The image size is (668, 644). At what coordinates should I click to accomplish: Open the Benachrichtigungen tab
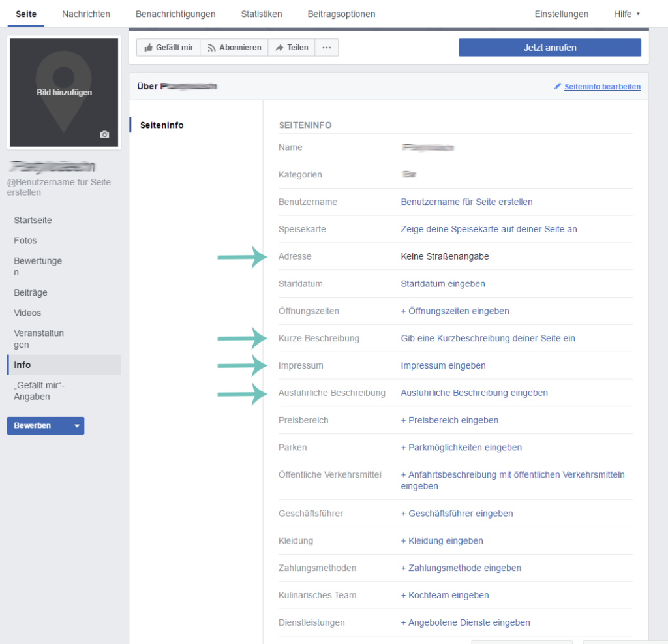click(175, 14)
